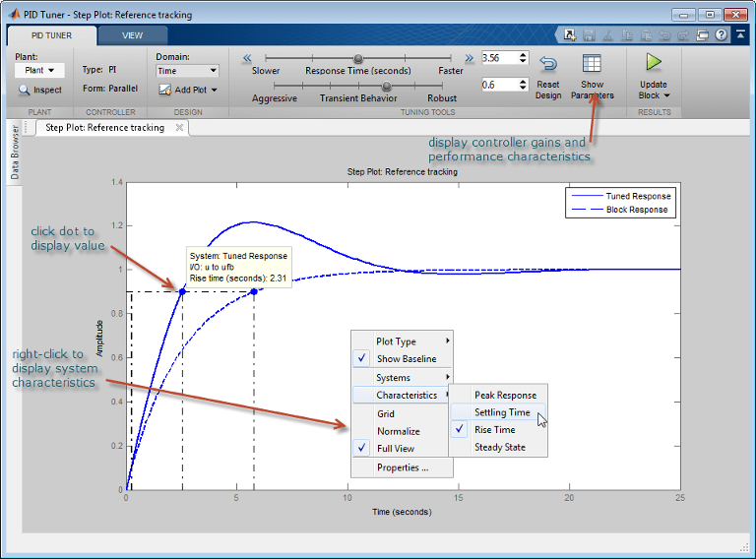Click the Copy icon in quick access toolbar
Screen dimensions: 756x559
point(627,34)
